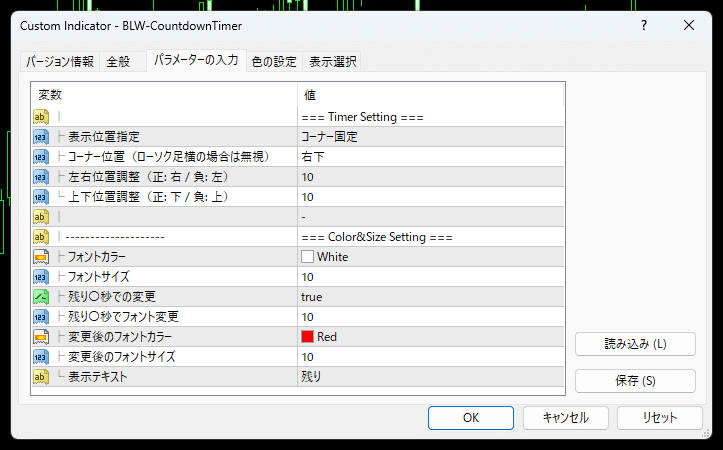Click the 保存 (S) button

click(635, 381)
